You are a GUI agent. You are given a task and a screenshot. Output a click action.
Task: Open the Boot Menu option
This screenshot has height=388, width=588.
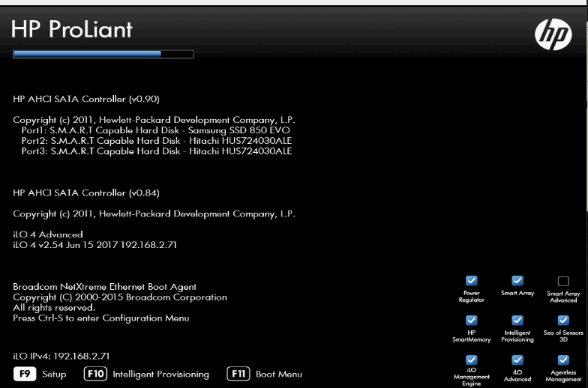coord(265,374)
